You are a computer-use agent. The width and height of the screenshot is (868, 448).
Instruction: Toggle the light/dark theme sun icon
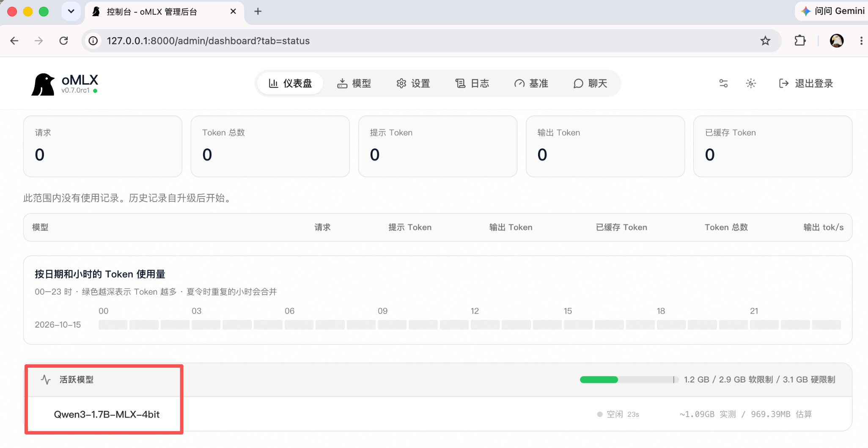click(751, 83)
